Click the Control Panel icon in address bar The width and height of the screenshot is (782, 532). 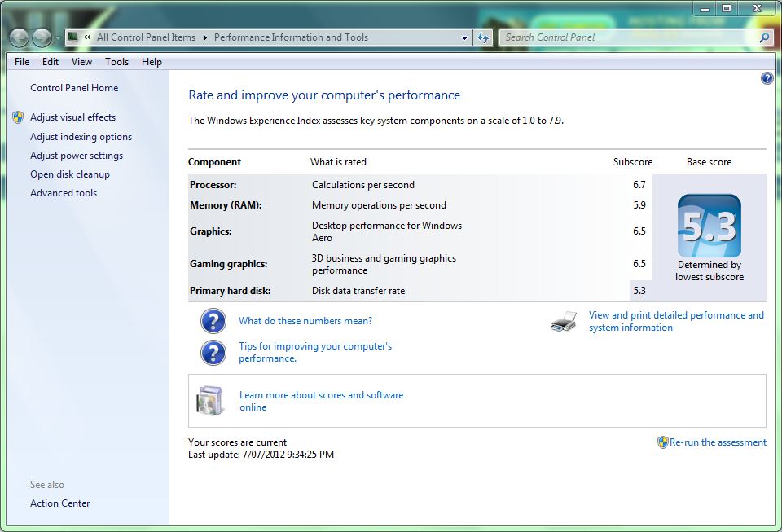click(72, 37)
